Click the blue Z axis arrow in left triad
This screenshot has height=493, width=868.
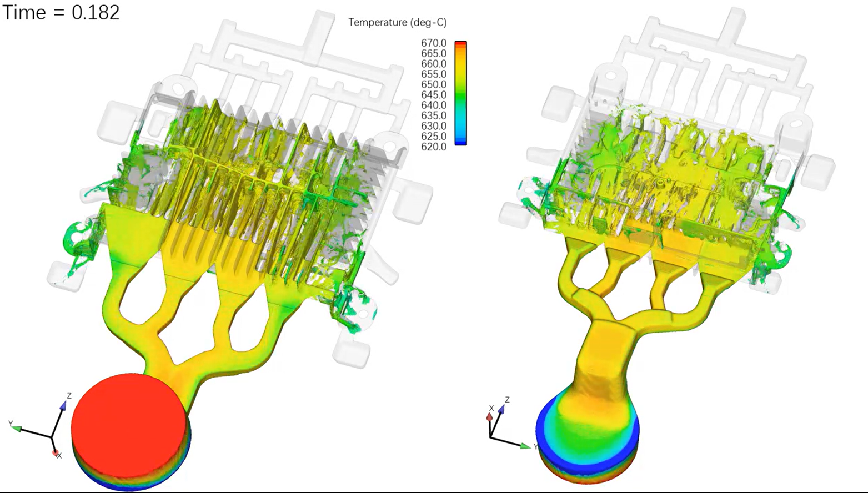(x=63, y=405)
